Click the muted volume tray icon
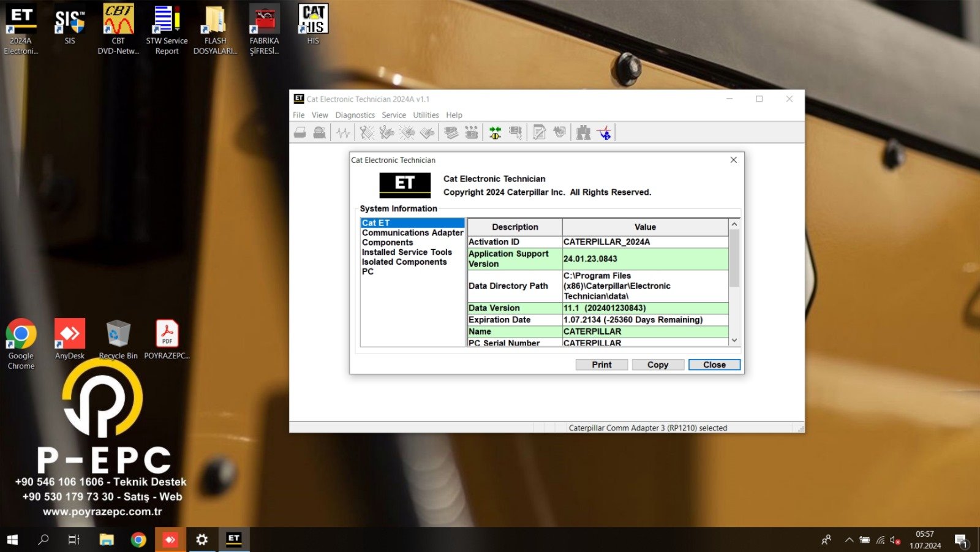Image resolution: width=980 pixels, height=552 pixels. tap(895, 540)
